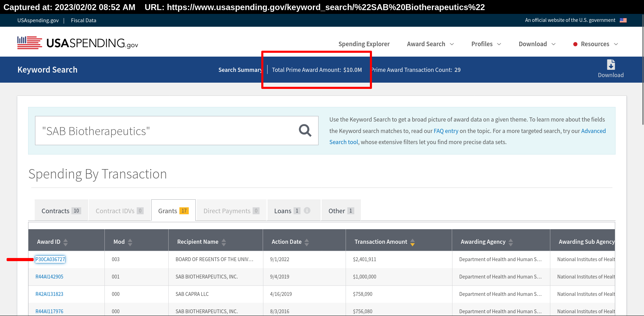Switch to the Other tab
This screenshot has height=316, width=644.
coord(341,210)
